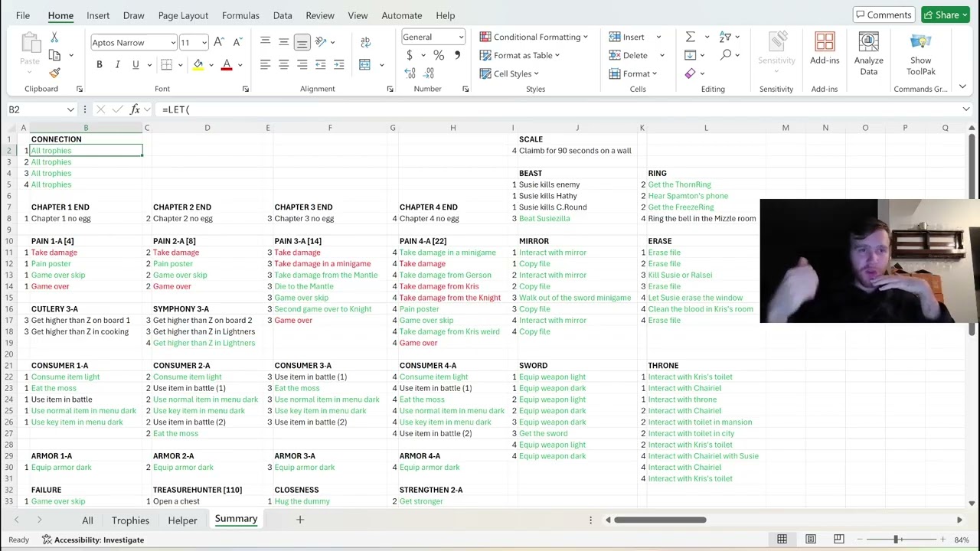Click the Clear eraser icon
980x551 pixels.
(690, 73)
